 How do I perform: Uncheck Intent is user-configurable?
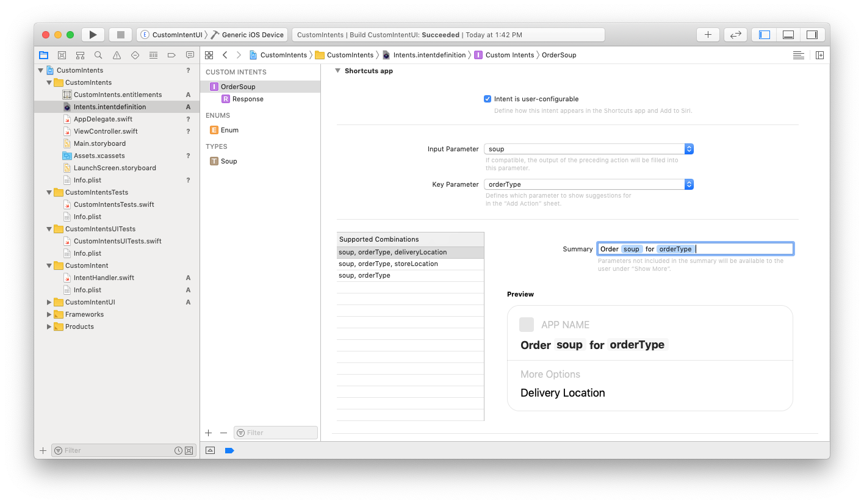487,98
